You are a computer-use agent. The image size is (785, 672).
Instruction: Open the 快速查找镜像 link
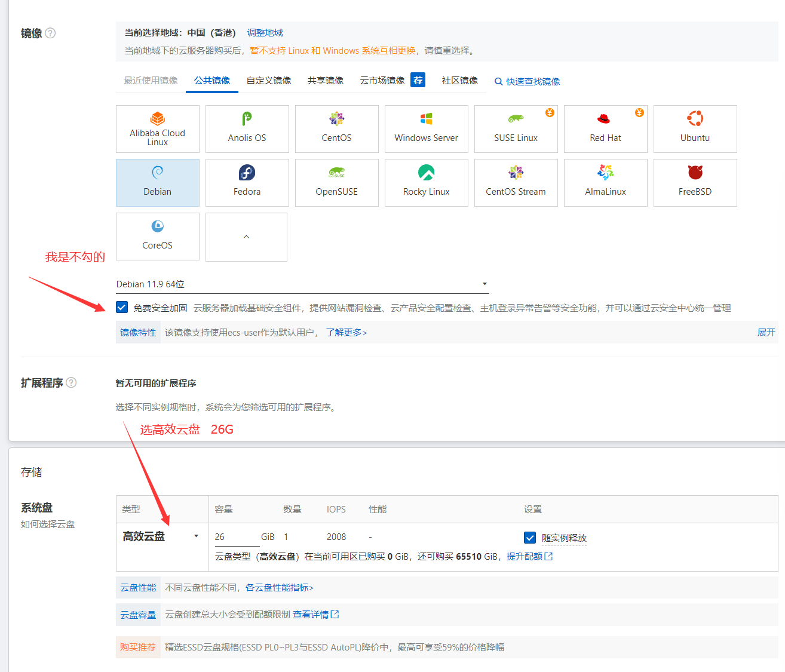[x=533, y=82]
